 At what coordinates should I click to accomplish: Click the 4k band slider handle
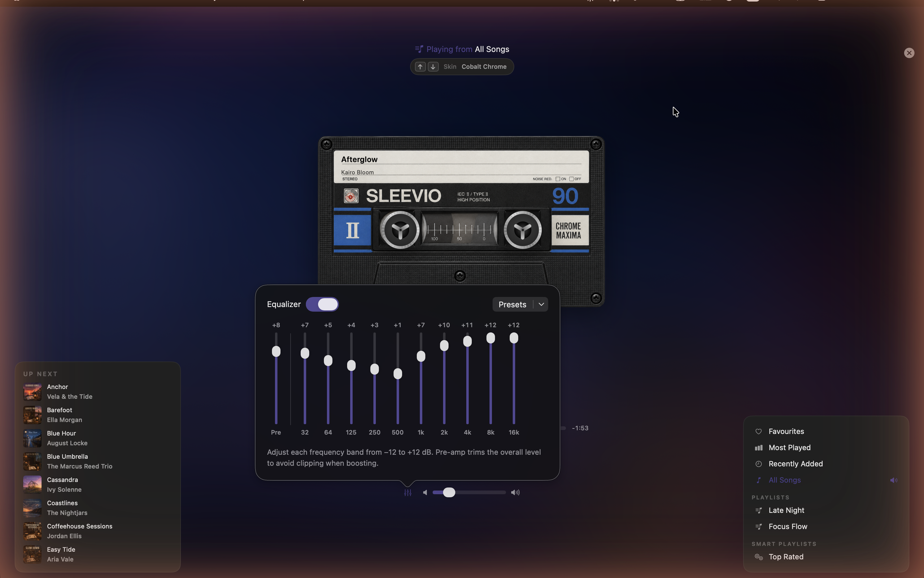point(467,341)
